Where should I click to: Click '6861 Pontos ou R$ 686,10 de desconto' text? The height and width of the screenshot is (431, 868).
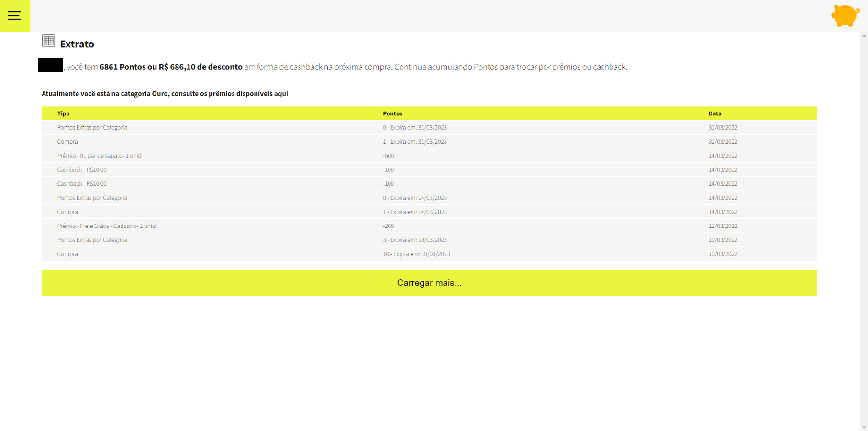[x=171, y=67]
